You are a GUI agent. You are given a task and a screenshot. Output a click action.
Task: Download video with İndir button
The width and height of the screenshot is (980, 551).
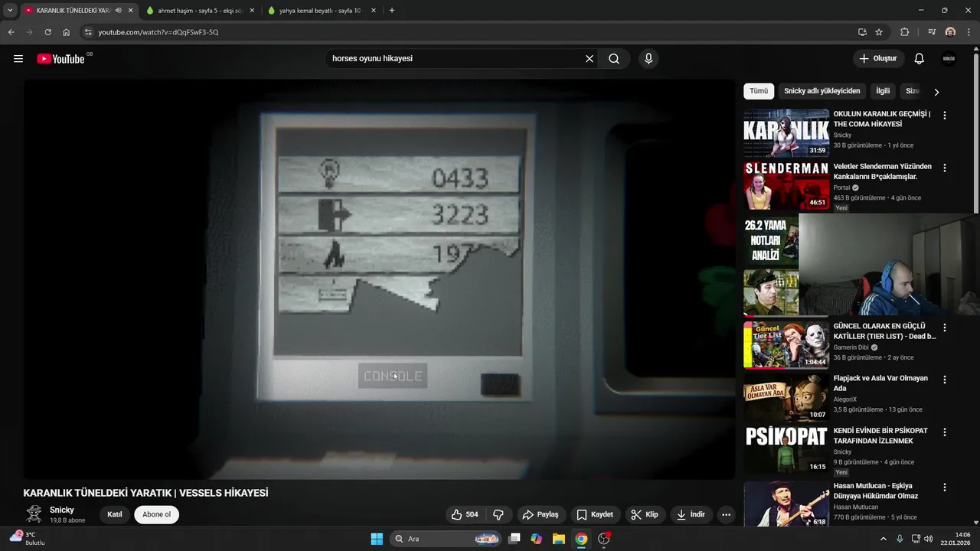tap(691, 514)
